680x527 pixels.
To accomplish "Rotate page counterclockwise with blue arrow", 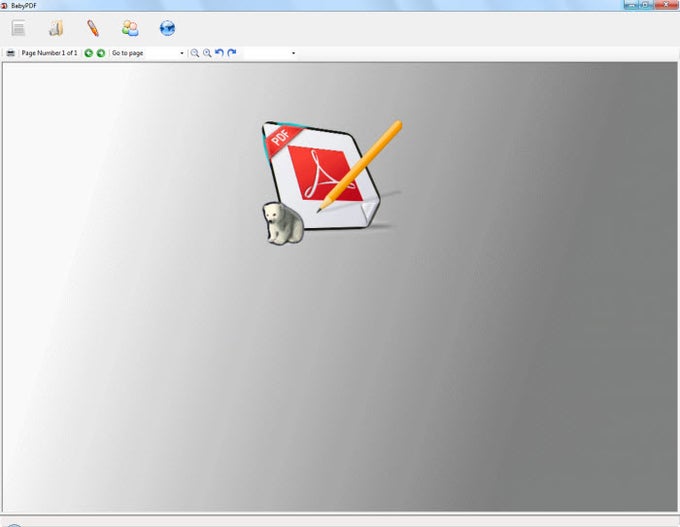I will pyautogui.click(x=219, y=52).
